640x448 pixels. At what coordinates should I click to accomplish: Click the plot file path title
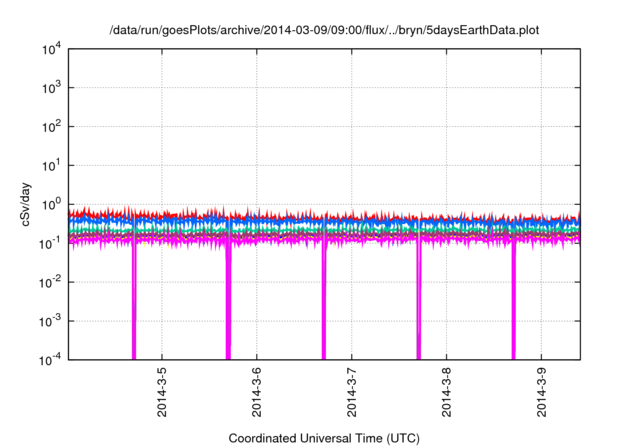pyautogui.click(x=324, y=30)
